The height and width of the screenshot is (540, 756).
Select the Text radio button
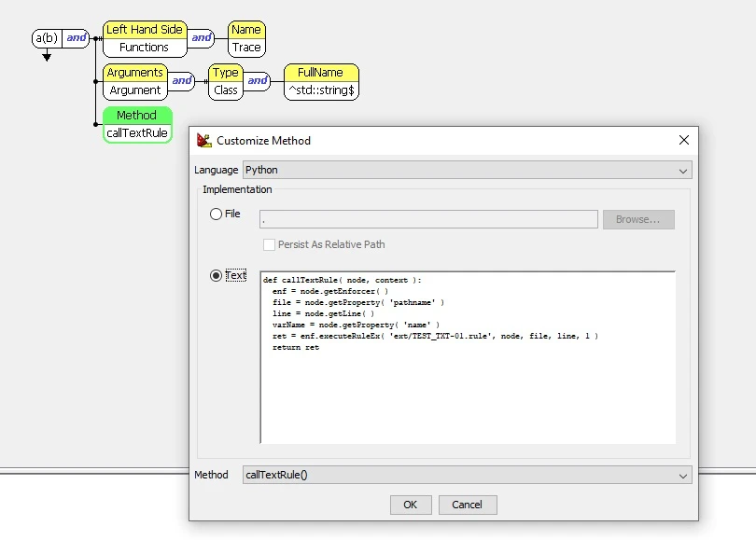pos(216,275)
